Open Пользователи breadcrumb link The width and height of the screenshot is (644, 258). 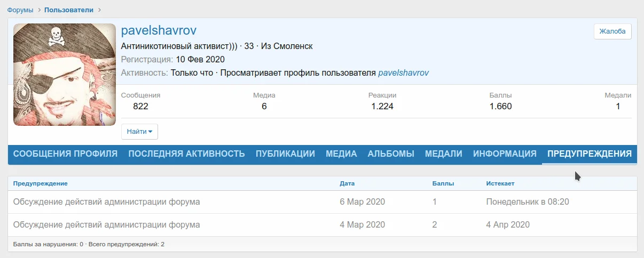[68, 10]
